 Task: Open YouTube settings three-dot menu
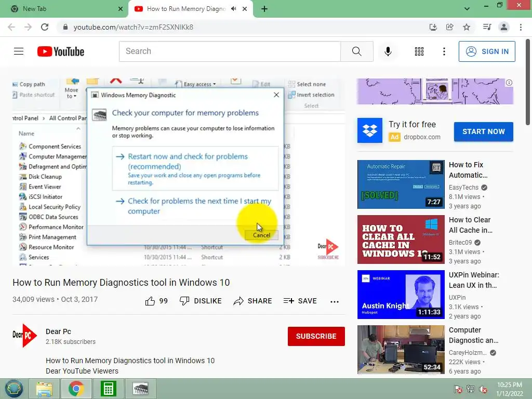click(444, 51)
